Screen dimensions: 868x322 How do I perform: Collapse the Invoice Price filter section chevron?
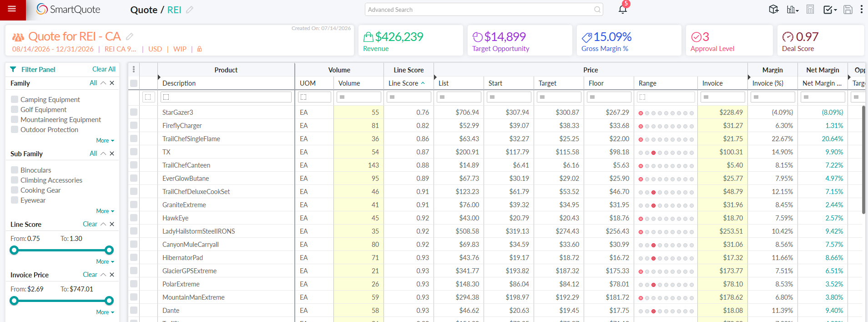pyautogui.click(x=103, y=275)
